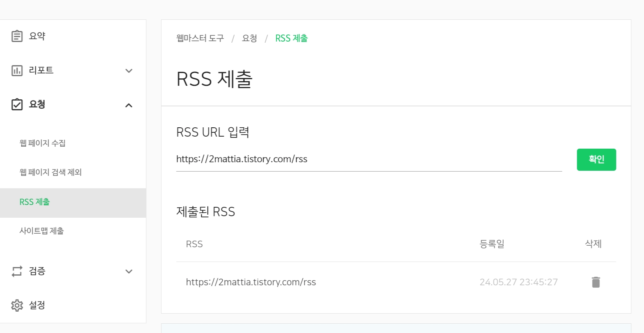Open 사이트맵 제출 submenu
Screen dimensions: 644x333
(42, 231)
